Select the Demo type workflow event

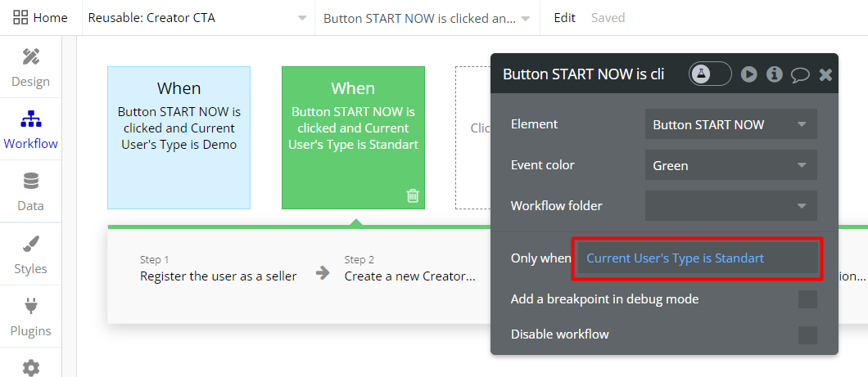pos(179,137)
